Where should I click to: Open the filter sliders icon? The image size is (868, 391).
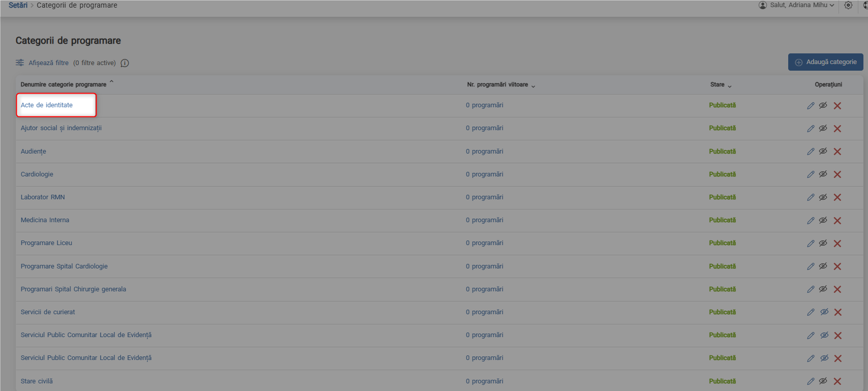20,63
